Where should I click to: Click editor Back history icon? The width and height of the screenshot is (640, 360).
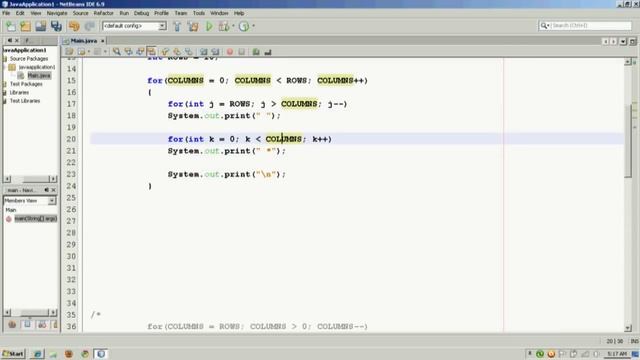click(81, 51)
